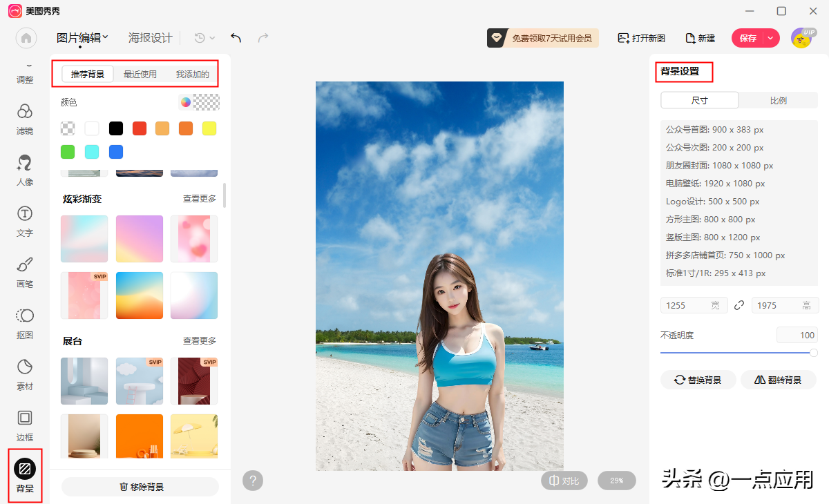Choose the blue color swatch
The image size is (829, 504).
[116, 152]
